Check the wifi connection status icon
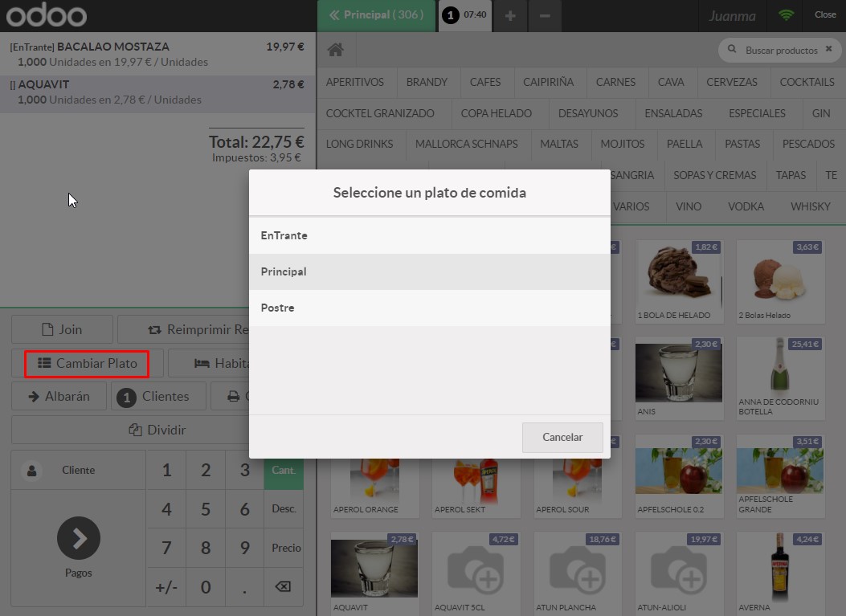The height and width of the screenshot is (616, 846). tap(786, 15)
